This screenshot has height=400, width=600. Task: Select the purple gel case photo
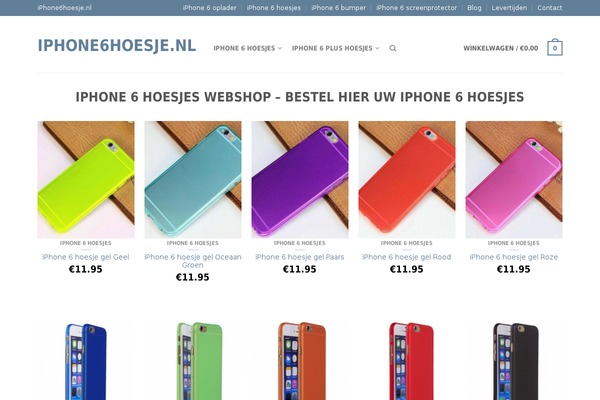[x=300, y=180]
